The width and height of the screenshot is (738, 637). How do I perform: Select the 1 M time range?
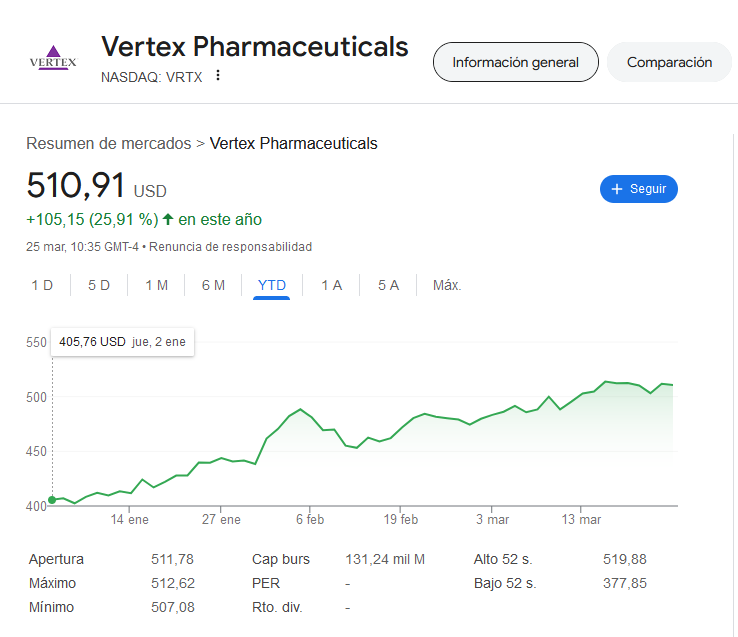[156, 285]
